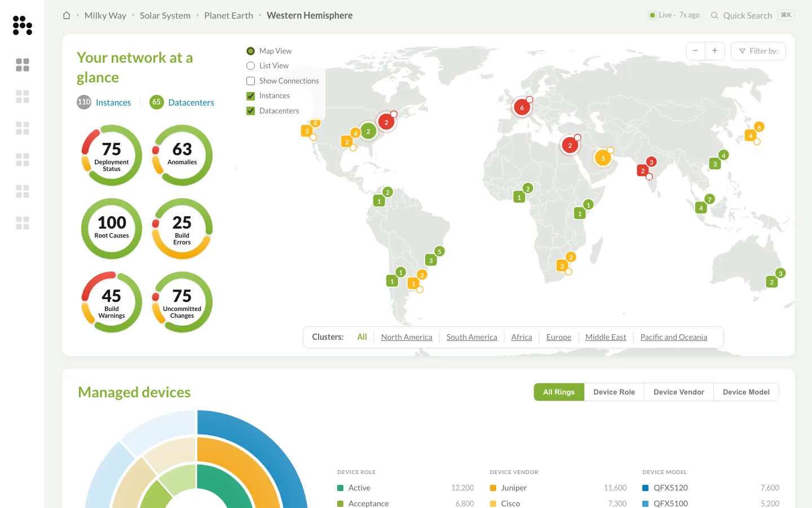812x508 pixels.
Task: Open the Deployment Status 75 gauge
Action: 112,155
